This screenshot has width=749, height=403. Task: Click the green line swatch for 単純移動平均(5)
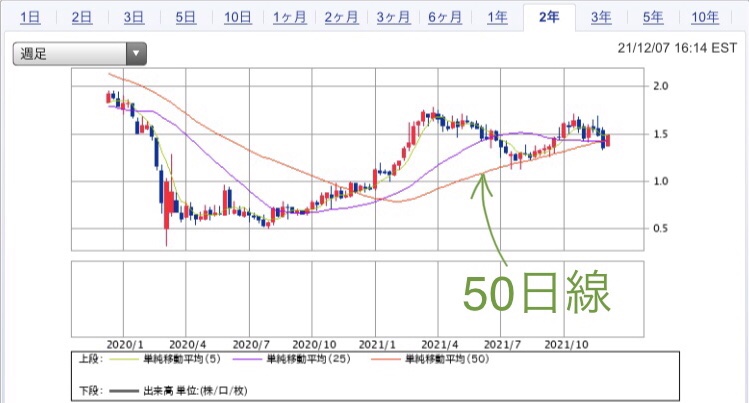(124, 359)
